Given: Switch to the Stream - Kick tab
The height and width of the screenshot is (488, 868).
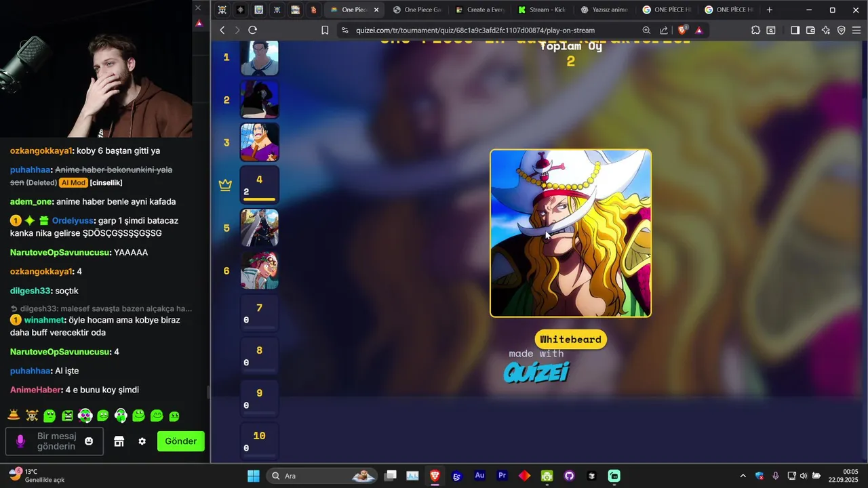Looking at the screenshot, I should (x=541, y=9).
